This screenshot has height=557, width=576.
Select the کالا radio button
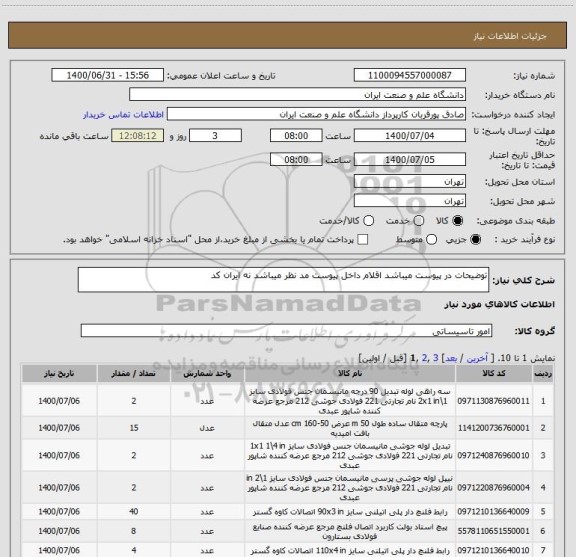458,221
